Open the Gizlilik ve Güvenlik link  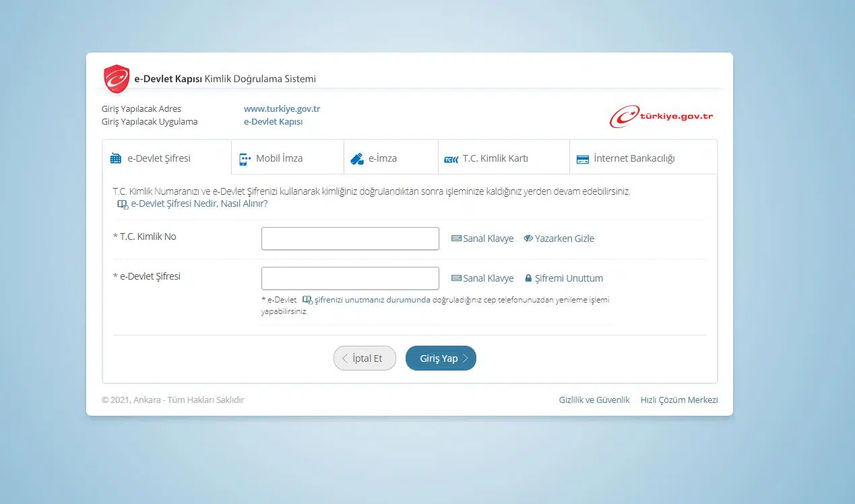(x=594, y=400)
